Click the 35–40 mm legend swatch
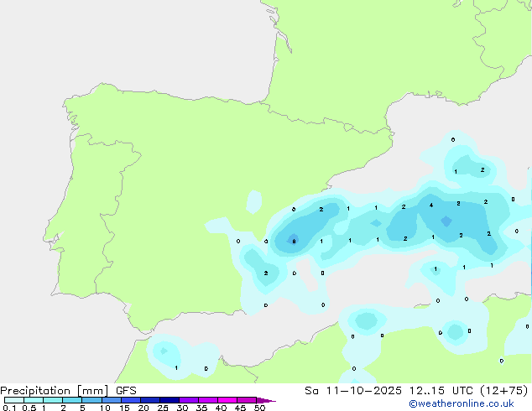 (208, 400)
